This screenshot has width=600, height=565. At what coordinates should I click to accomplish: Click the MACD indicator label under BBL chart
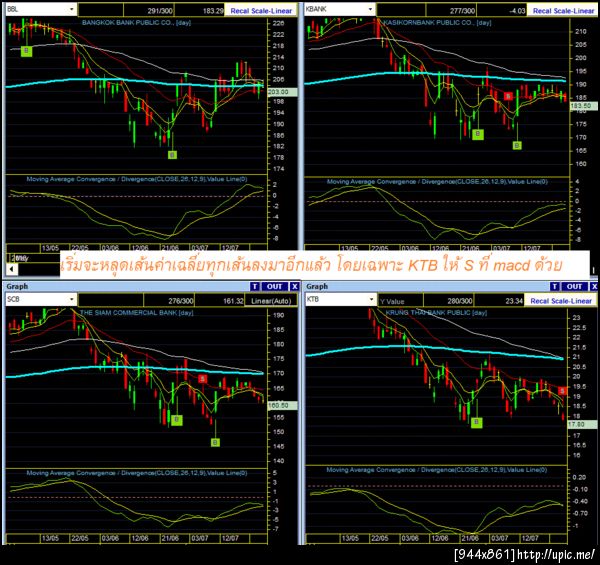coord(137,179)
